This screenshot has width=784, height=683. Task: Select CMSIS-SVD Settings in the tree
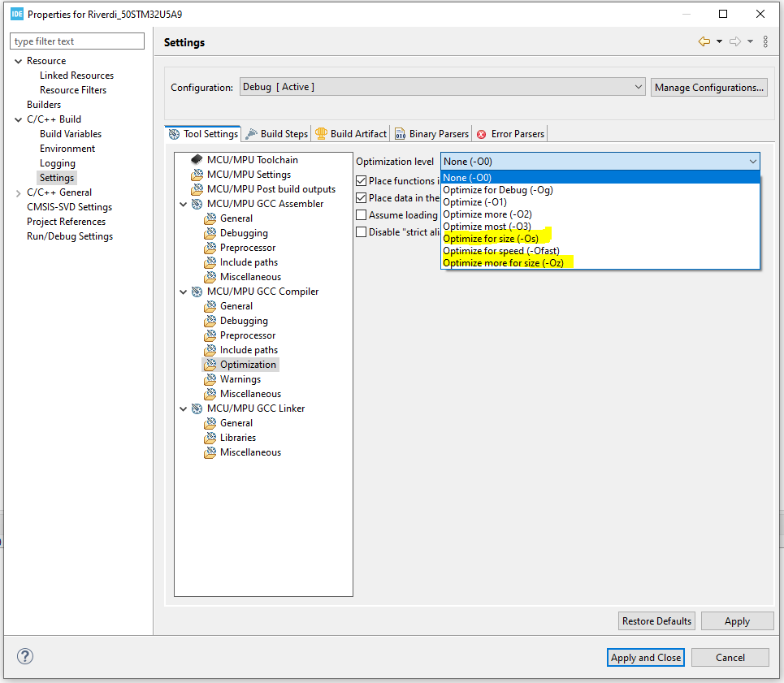click(x=70, y=207)
